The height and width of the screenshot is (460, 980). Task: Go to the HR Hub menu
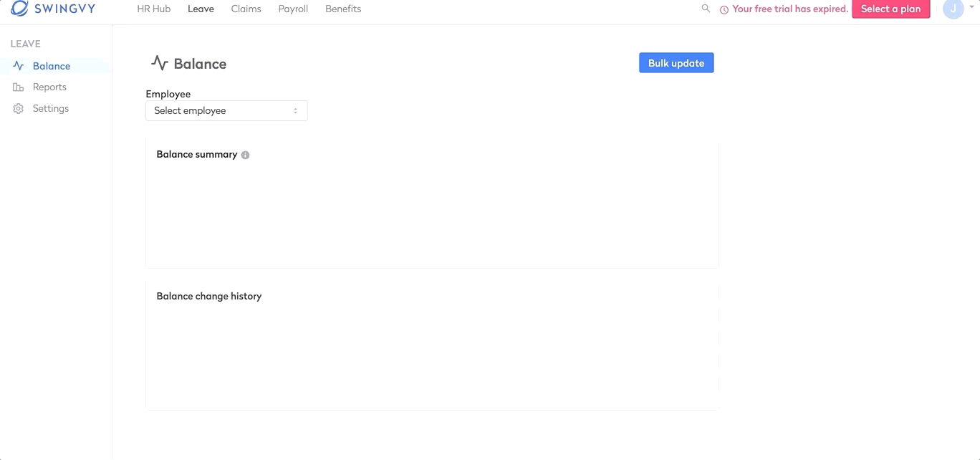[153, 9]
